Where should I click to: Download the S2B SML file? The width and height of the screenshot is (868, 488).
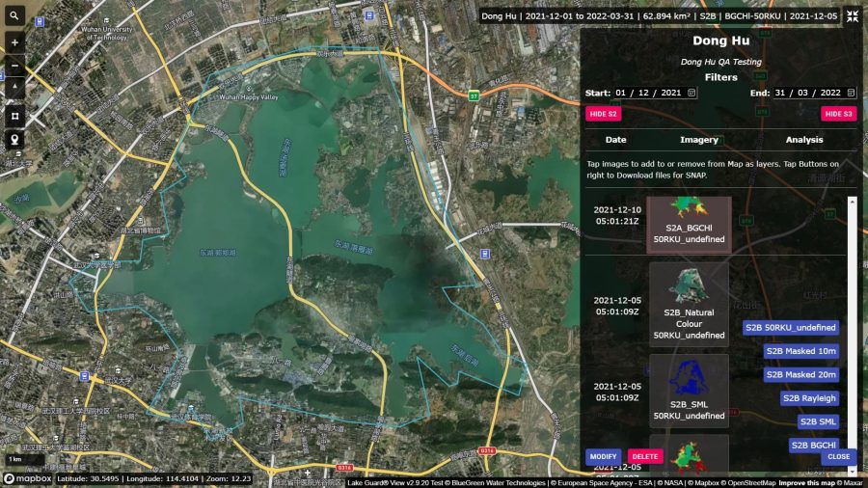coord(818,421)
